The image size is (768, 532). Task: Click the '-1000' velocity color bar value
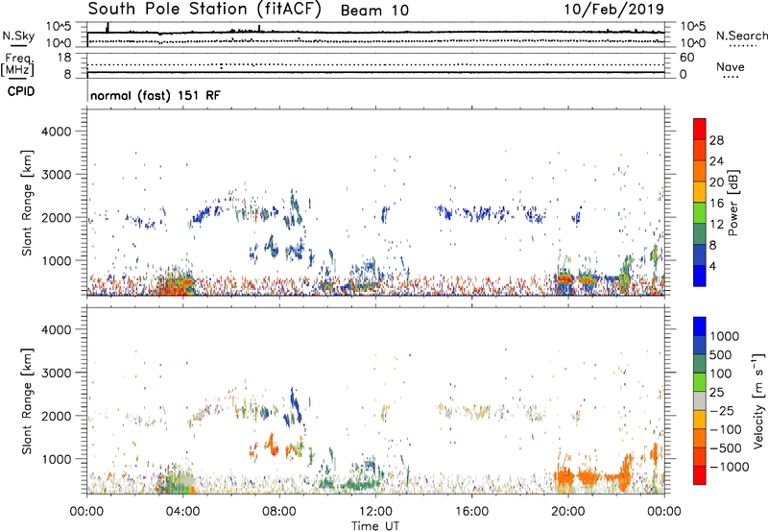[x=729, y=467]
